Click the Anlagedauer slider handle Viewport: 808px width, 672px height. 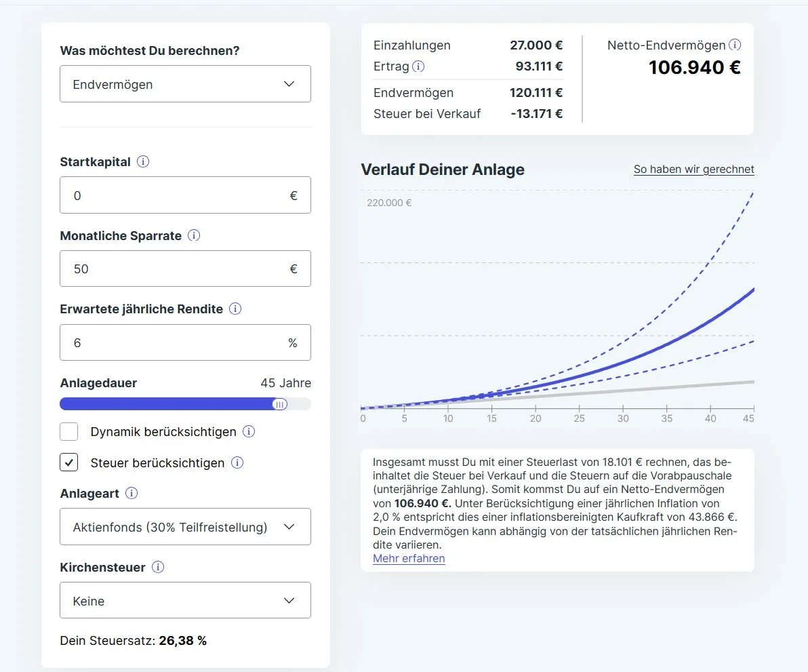pyautogui.click(x=279, y=404)
